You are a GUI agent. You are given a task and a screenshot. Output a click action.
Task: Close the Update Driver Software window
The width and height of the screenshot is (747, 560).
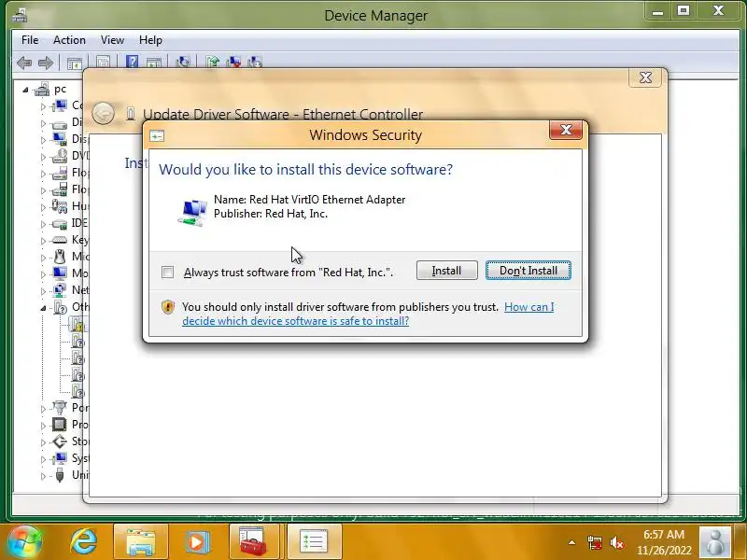coord(645,77)
